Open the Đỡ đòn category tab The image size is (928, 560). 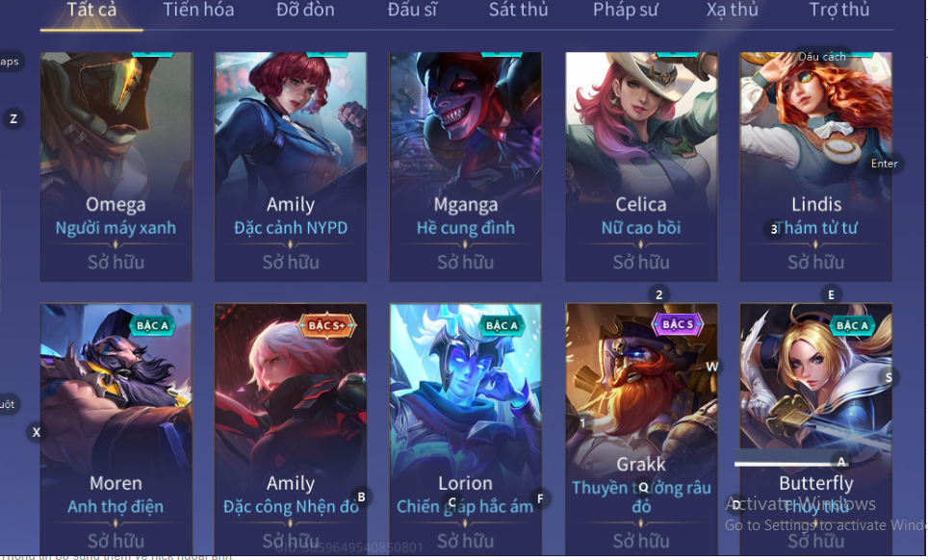tap(305, 10)
